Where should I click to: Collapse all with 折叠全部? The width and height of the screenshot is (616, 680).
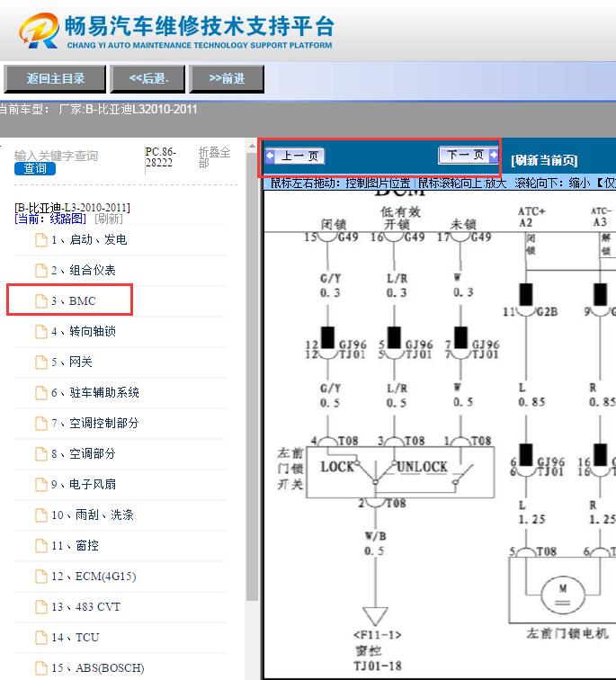[214, 157]
